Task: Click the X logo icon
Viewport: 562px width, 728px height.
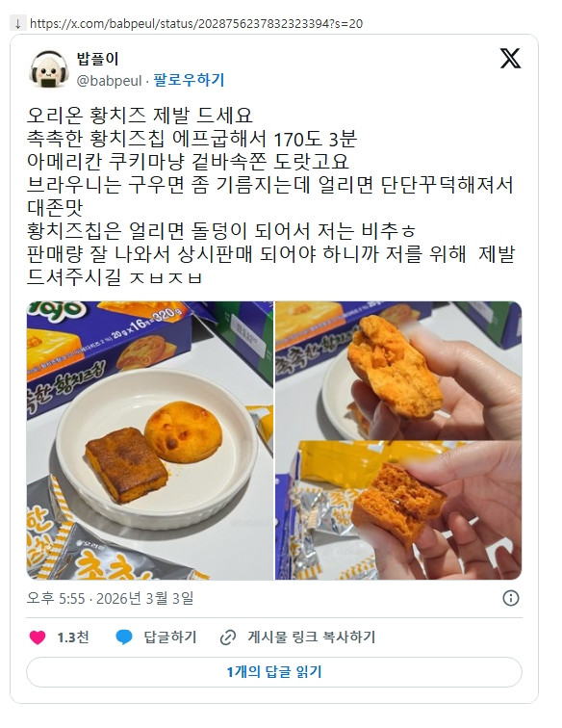Action: click(x=510, y=59)
